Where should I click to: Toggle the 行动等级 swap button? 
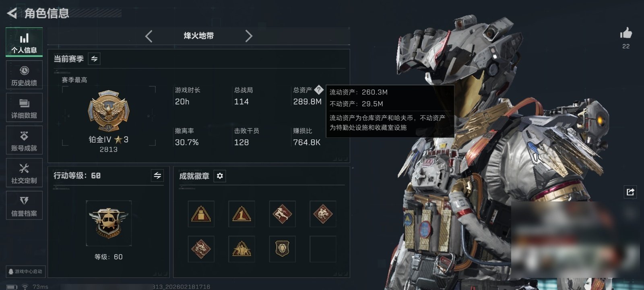point(157,176)
